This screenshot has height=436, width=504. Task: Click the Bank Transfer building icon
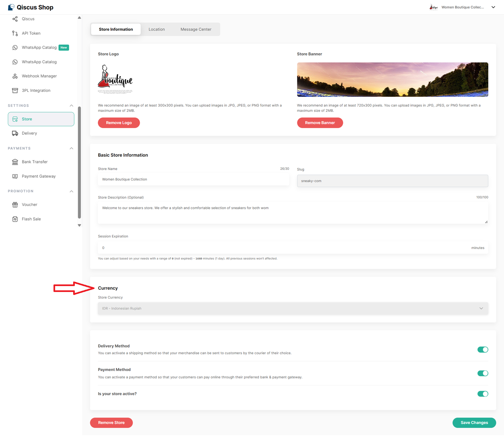coord(15,162)
